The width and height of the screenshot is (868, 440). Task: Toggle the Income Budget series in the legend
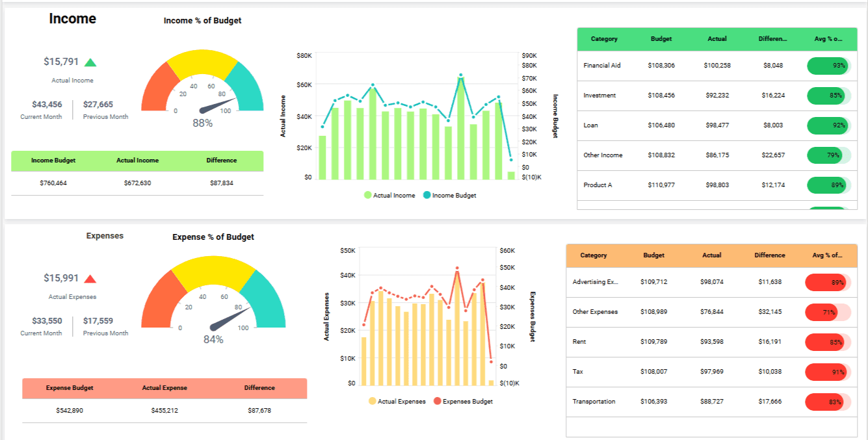[456, 195]
